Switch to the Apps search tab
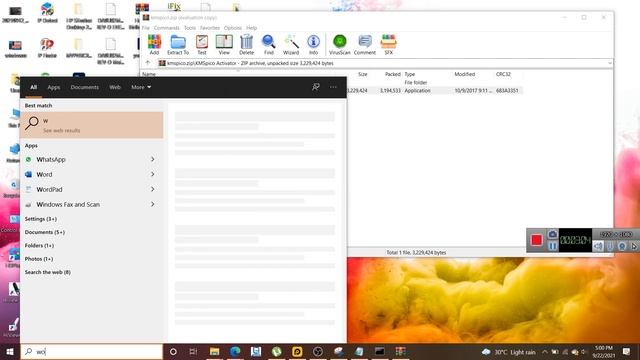This screenshot has height=360, width=640. point(53,87)
